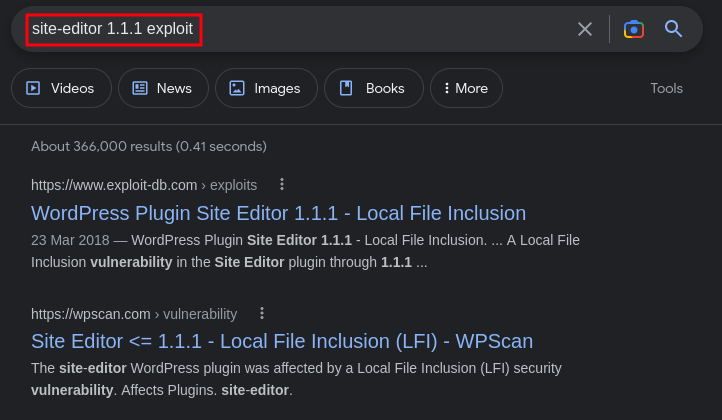Switch to the Books filter tab

tap(373, 88)
